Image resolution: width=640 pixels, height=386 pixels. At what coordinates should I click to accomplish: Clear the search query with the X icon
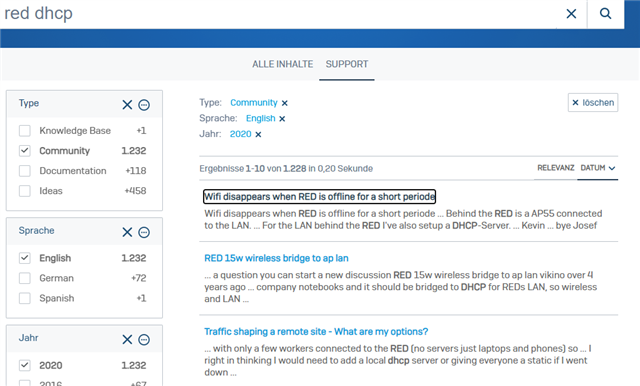(x=571, y=14)
